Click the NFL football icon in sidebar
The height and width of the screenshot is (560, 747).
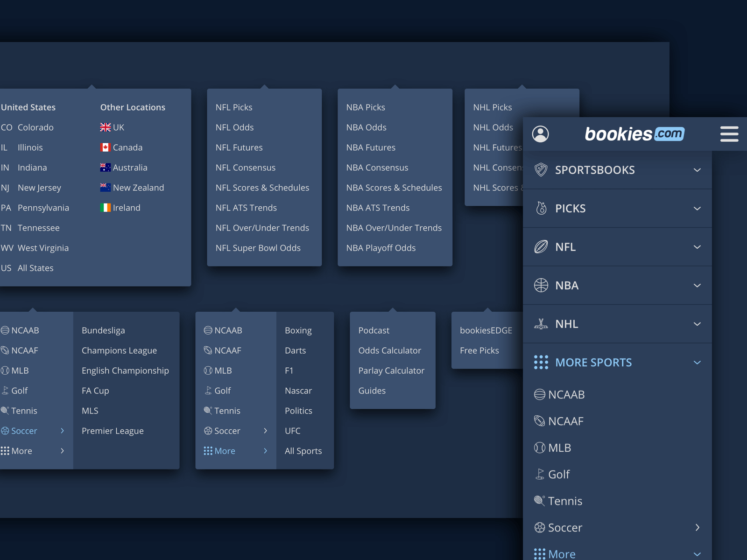pos(541,247)
